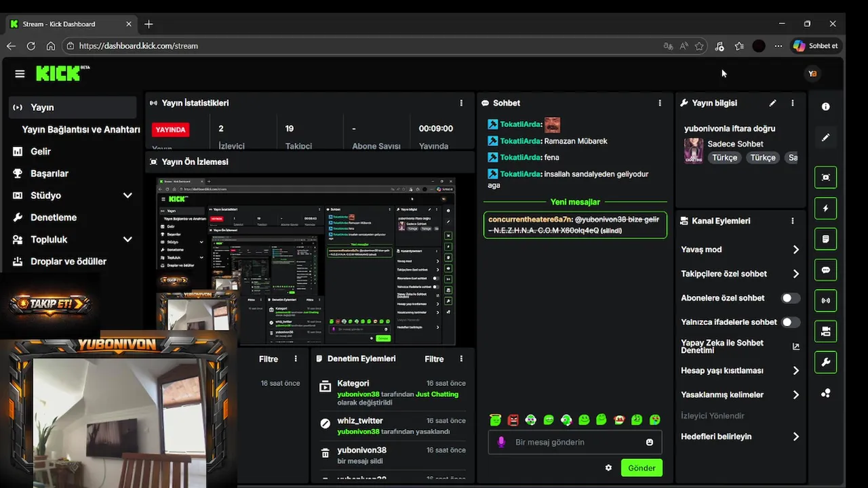Click pencil edit icon in right toolbar
The height and width of the screenshot is (488, 868).
[825, 138]
